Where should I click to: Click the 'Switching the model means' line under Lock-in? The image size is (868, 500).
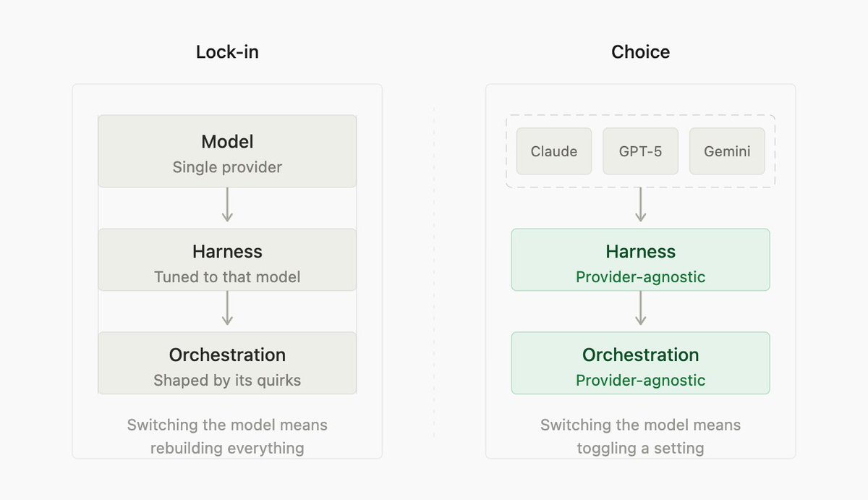(227, 425)
